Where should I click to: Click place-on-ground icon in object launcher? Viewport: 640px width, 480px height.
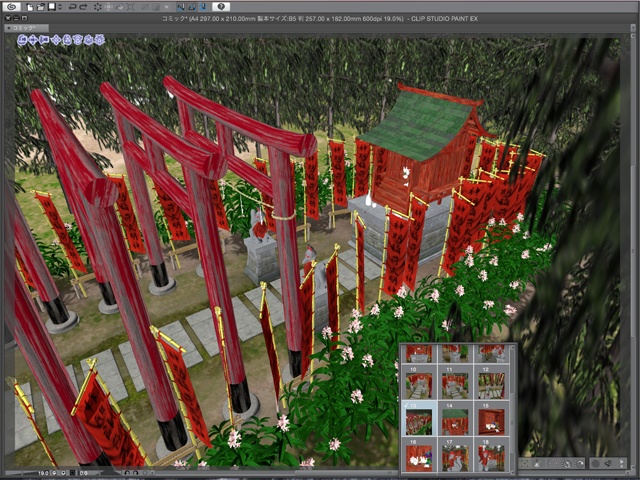[x=537, y=463]
